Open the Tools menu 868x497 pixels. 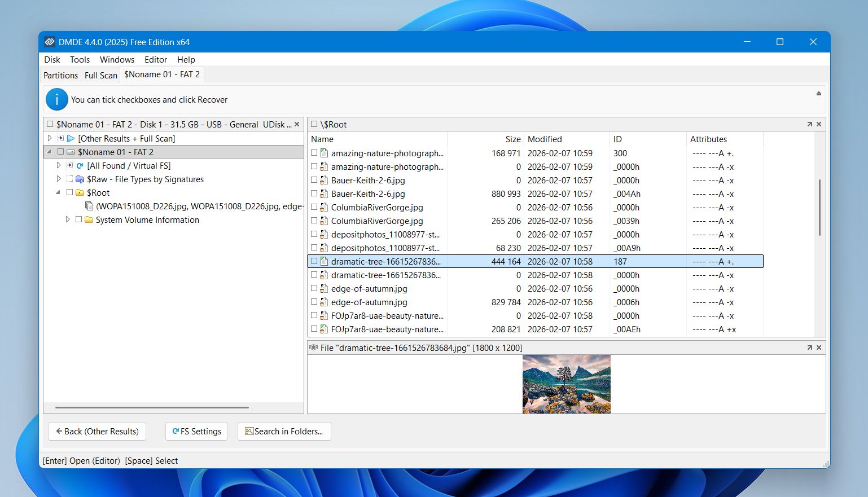pos(80,59)
